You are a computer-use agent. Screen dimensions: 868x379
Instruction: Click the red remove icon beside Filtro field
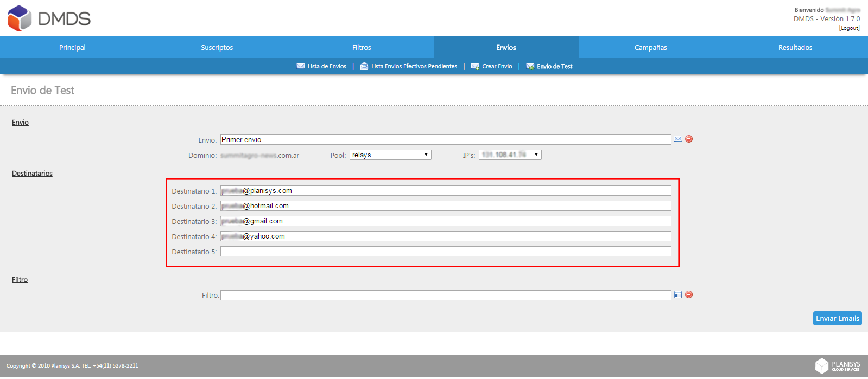click(689, 294)
